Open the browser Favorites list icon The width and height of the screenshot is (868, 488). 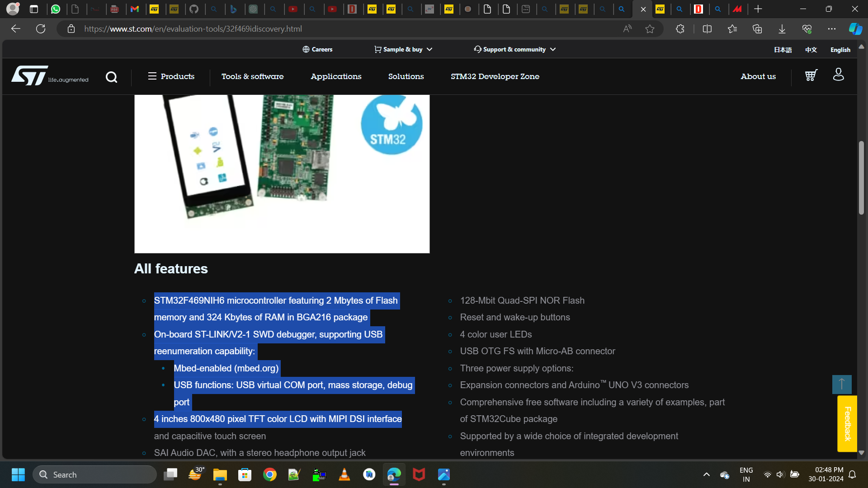click(x=732, y=28)
